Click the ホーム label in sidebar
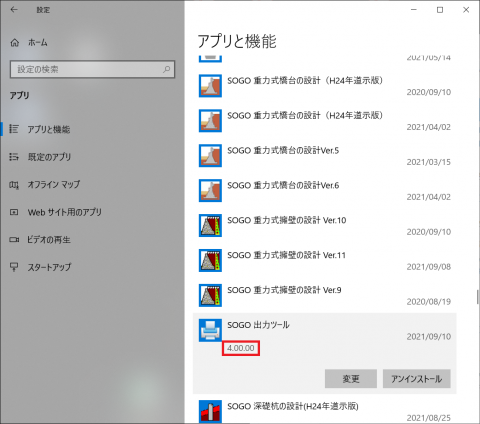The width and height of the screenshot is (480, 424). (x=38, y=43)
